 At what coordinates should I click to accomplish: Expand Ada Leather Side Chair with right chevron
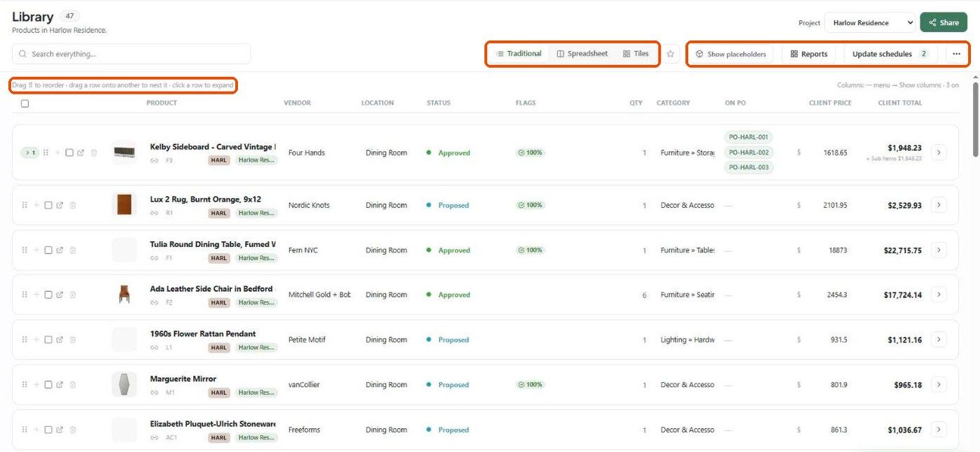(x=939, y=295)
